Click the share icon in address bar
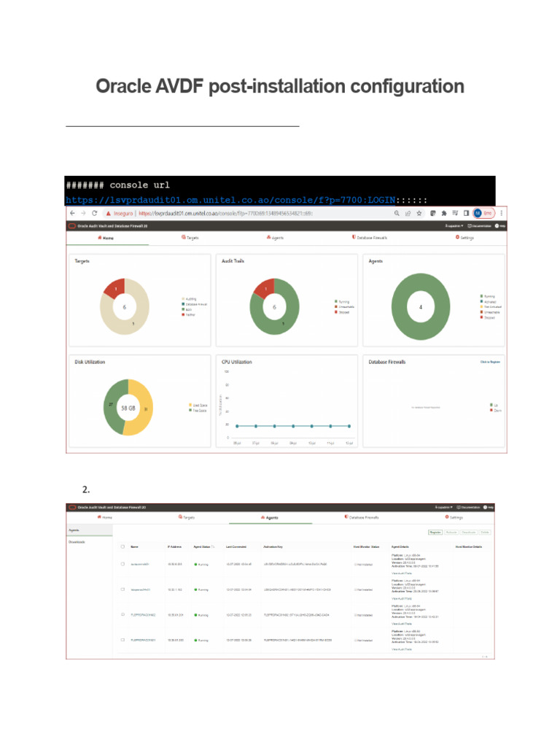This screenshot has height=747, width=560. tap(408, 214)
